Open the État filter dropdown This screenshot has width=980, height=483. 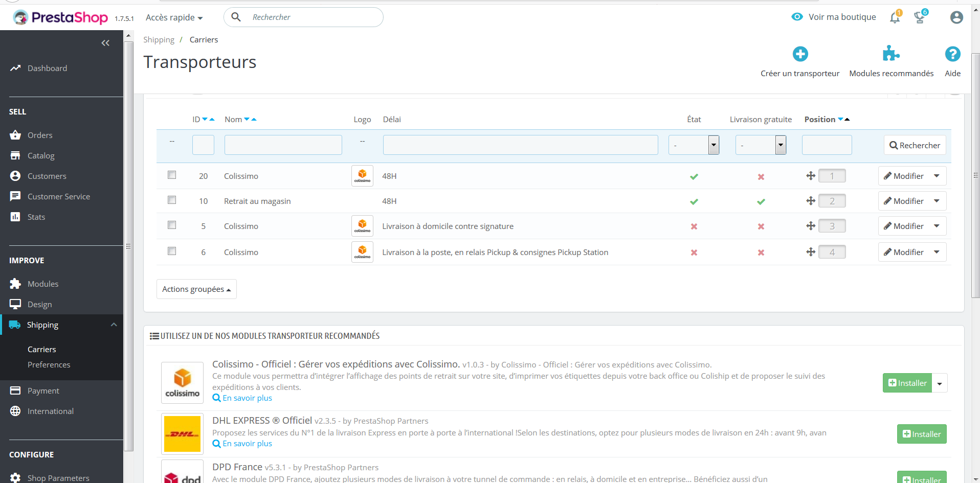(694, 145)
